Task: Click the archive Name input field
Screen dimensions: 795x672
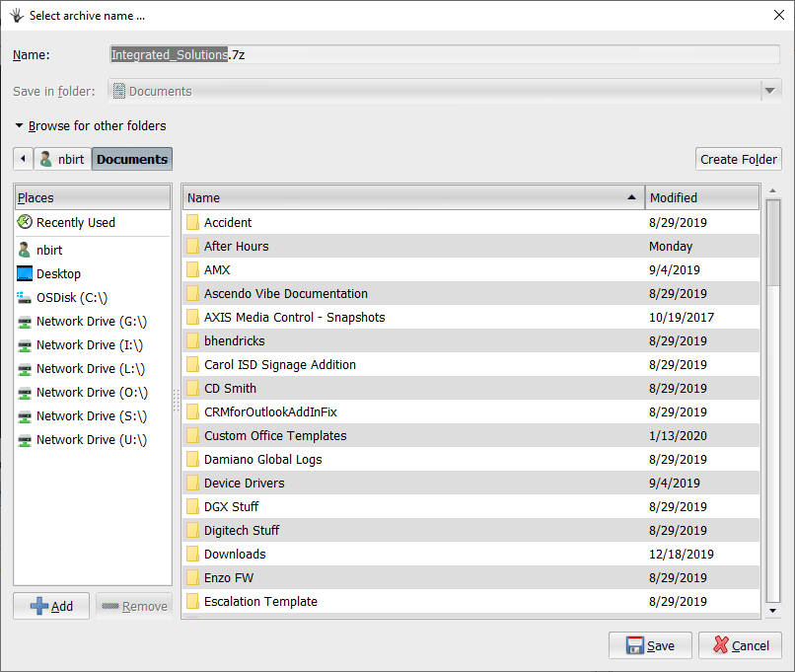Action: (444, 55)
